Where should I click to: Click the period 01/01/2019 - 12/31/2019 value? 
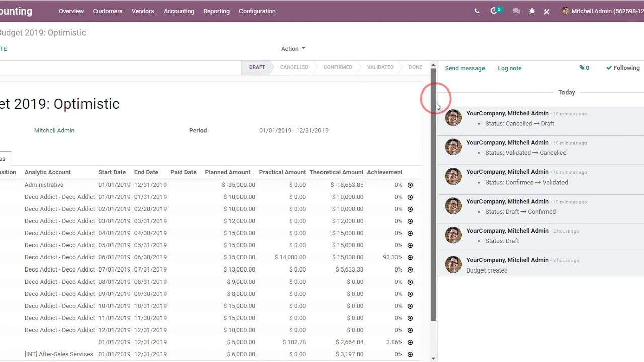(294, 130)
